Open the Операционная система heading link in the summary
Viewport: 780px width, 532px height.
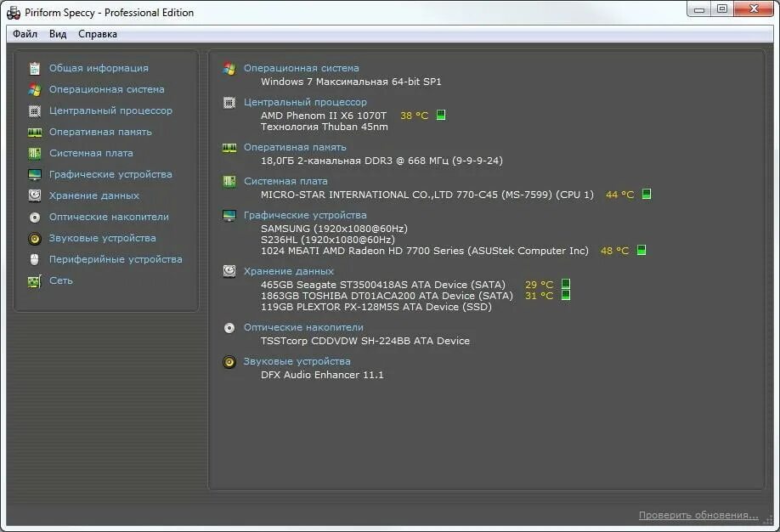301,68
